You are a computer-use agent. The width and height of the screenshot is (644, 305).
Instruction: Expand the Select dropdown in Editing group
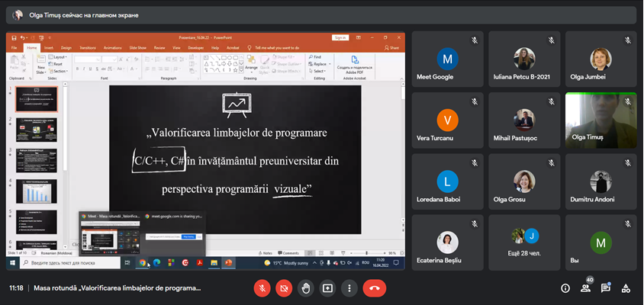[x=320, y=71]
